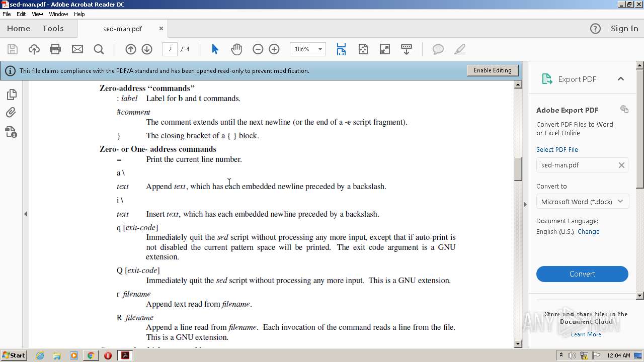Open the View menu

point(37,14)
